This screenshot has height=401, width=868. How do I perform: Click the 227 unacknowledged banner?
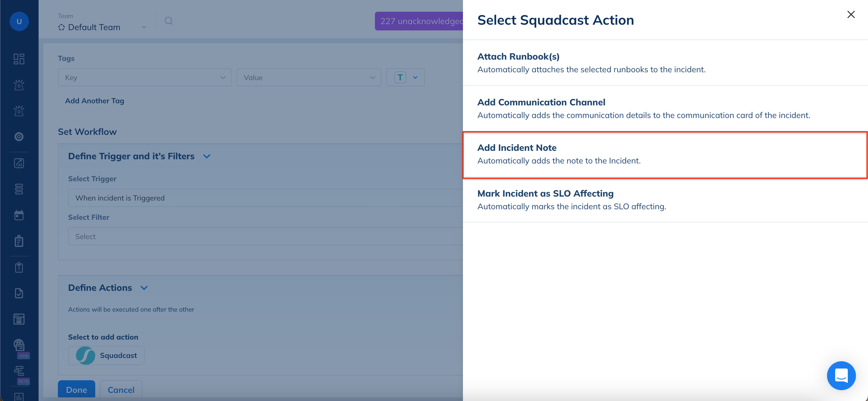click(419, 21)
